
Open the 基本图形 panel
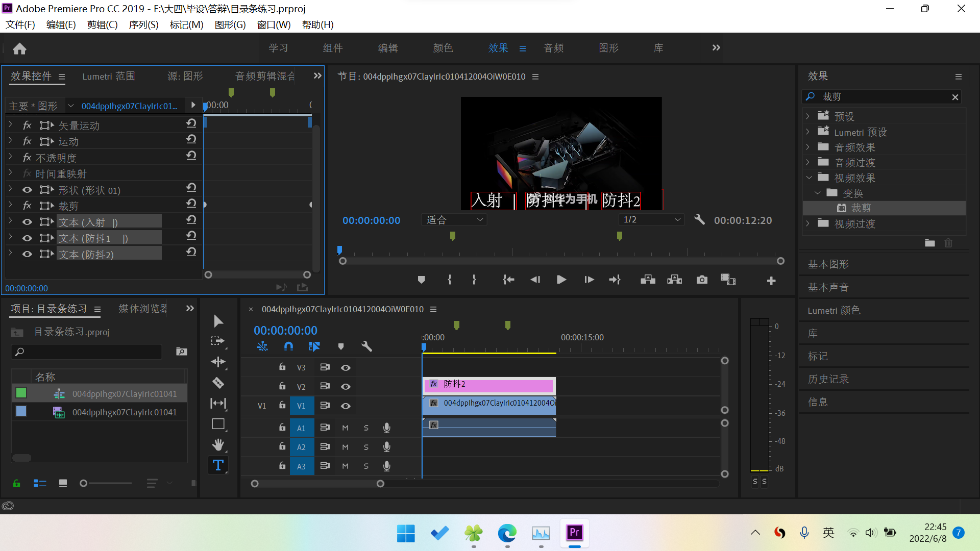click(x=828, y=264)
